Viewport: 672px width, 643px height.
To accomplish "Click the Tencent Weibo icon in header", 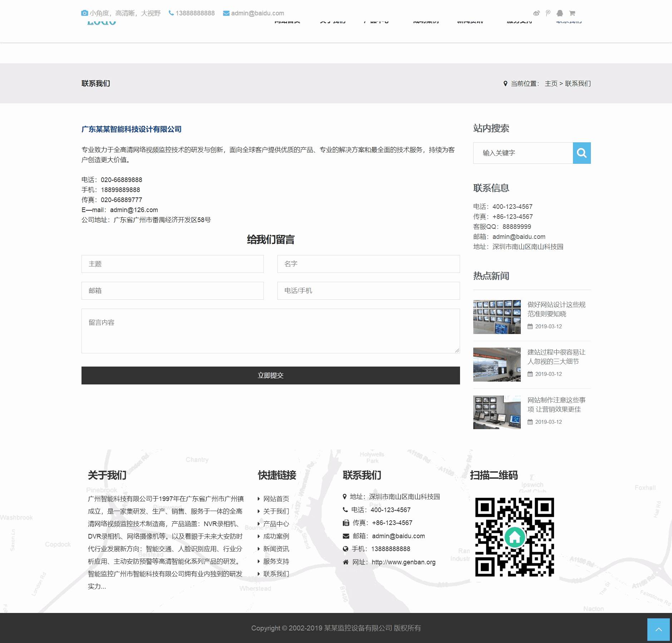I will (548, 13).
